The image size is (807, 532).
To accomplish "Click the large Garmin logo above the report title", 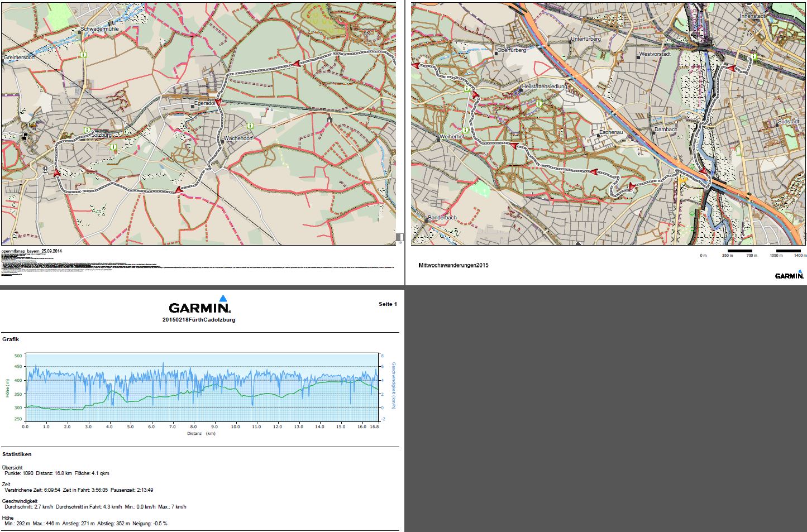I will pos(199,305).
